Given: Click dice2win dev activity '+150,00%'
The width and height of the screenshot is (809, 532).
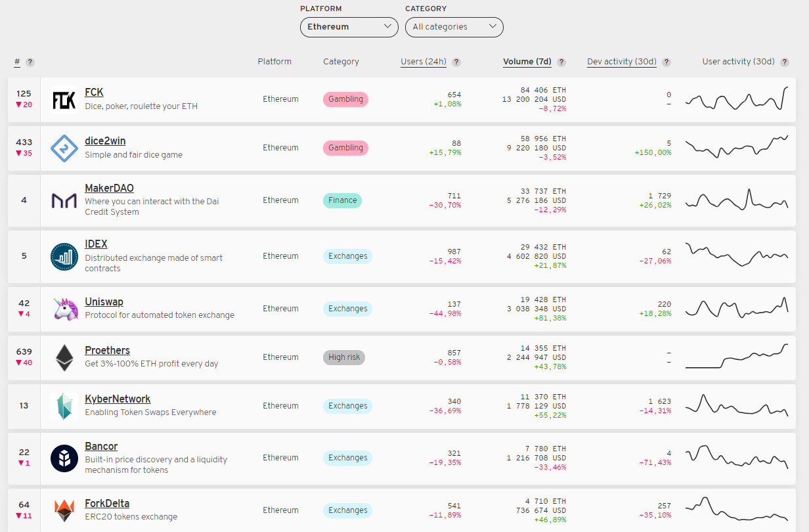Looking at the screenshot, I should (x=653, y=152).
